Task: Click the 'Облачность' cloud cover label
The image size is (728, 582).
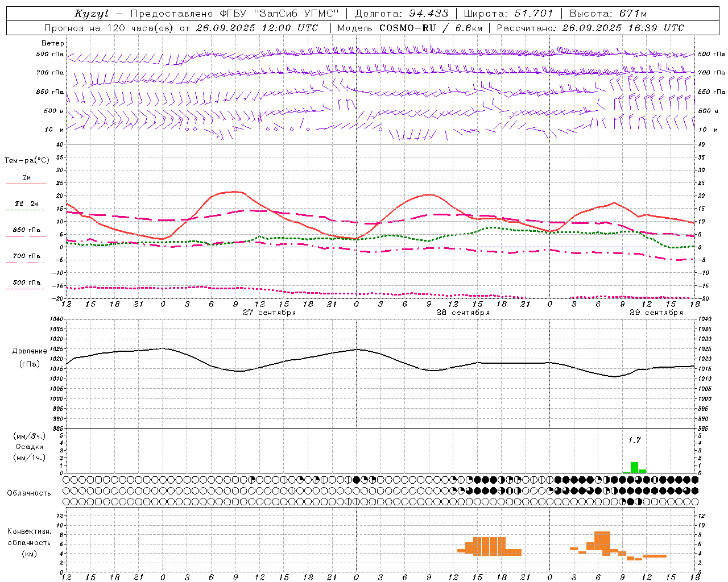Action: 29,493
